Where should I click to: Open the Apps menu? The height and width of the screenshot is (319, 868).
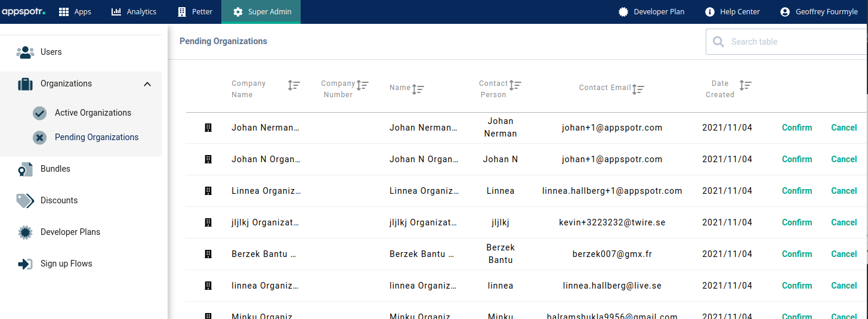click(x=75, y=12)
